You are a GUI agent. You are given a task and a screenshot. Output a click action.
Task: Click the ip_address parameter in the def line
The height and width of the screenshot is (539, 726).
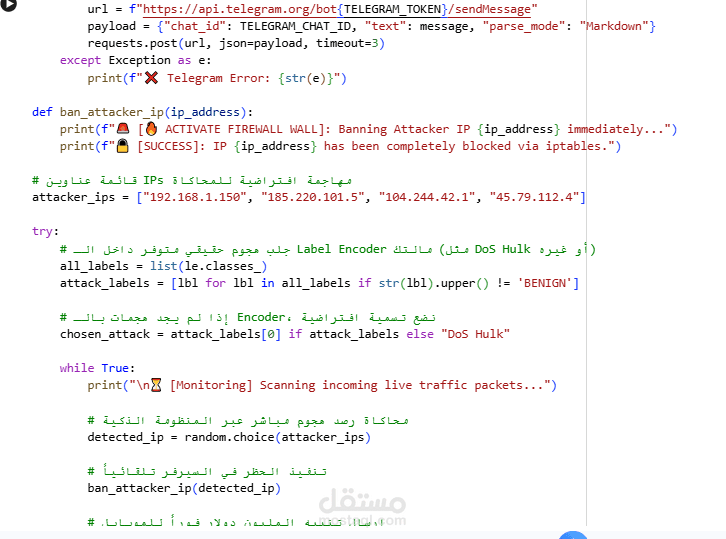pyautogui.click(x=205, y=112)
